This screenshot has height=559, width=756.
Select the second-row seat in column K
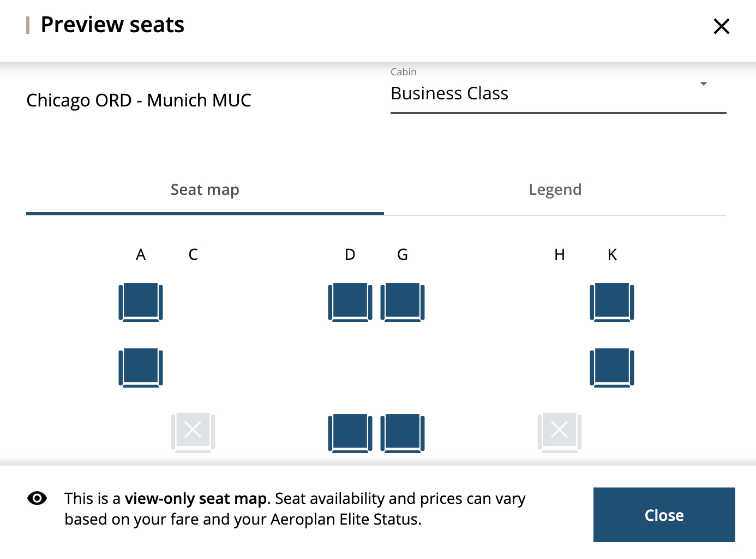click(611, 367)
